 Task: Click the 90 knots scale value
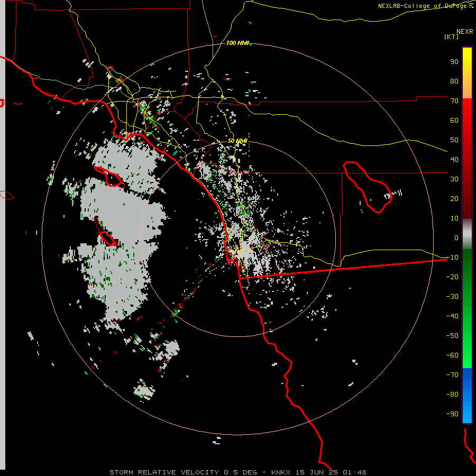[454, 62]
